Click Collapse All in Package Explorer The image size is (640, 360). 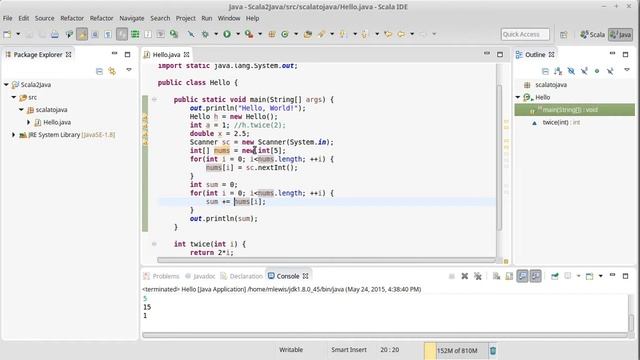coord(99,71)
